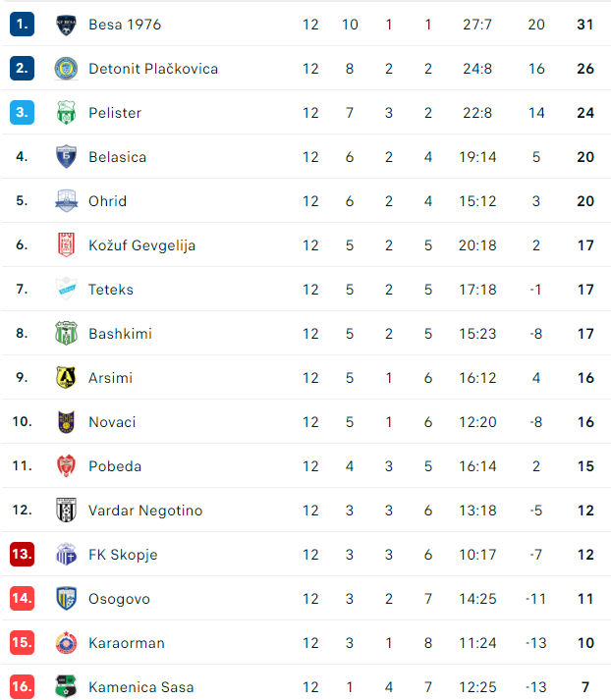Select the Novaci team name
This screenshot has width=611, height=700.
[112, 422]
